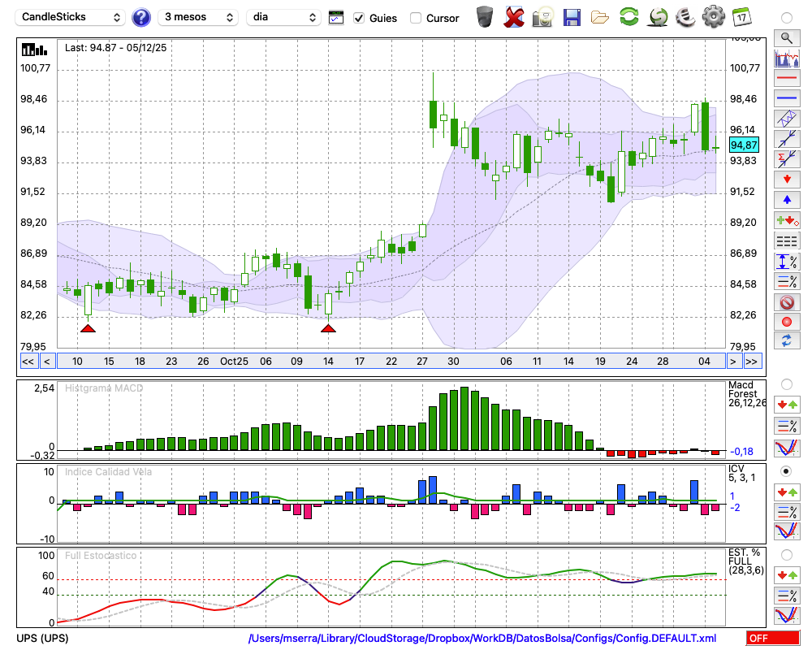
Task: Click the magnifying glass zoom tool
Action: tap(786, 37)
